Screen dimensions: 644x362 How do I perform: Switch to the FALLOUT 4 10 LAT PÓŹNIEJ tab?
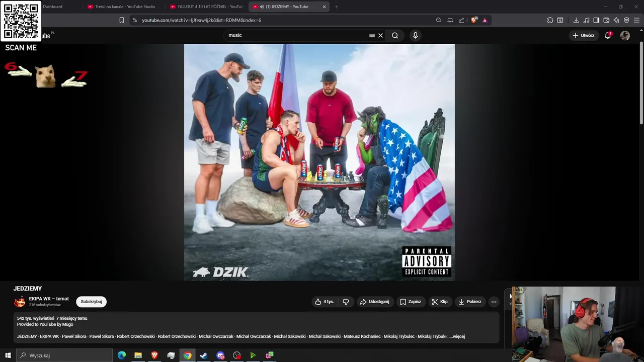(x=206, y=7)
